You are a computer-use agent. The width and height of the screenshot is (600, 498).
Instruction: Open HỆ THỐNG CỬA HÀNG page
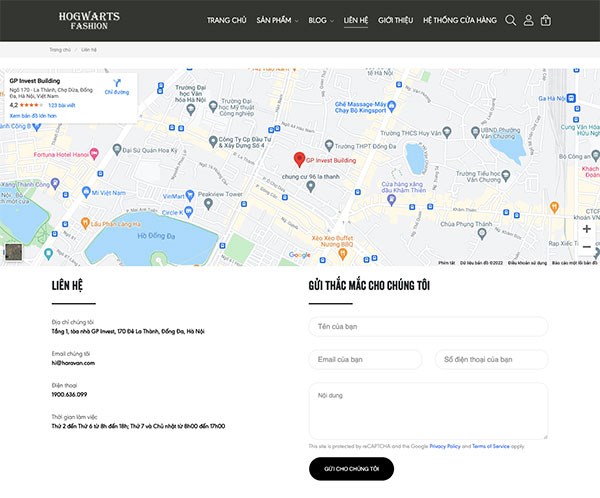(x=460, y=20)
